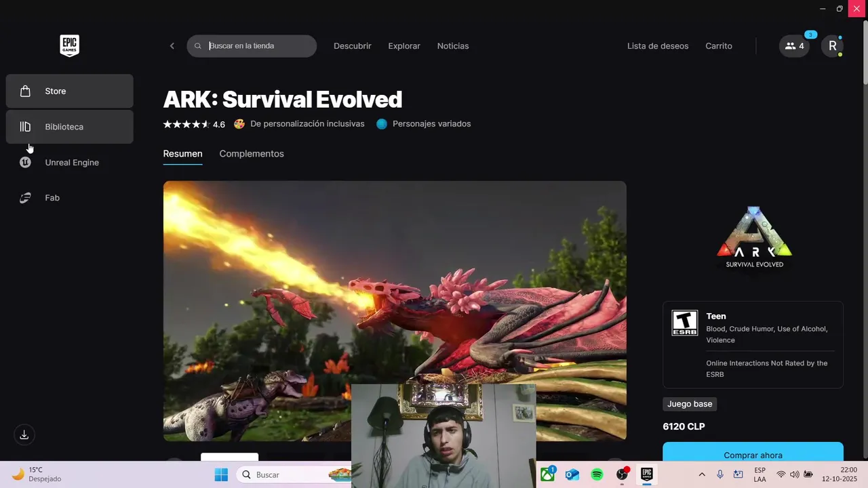This screenshot has height=488, width=868.
Task: Open the Noticias page
Action: coord(453,46)
